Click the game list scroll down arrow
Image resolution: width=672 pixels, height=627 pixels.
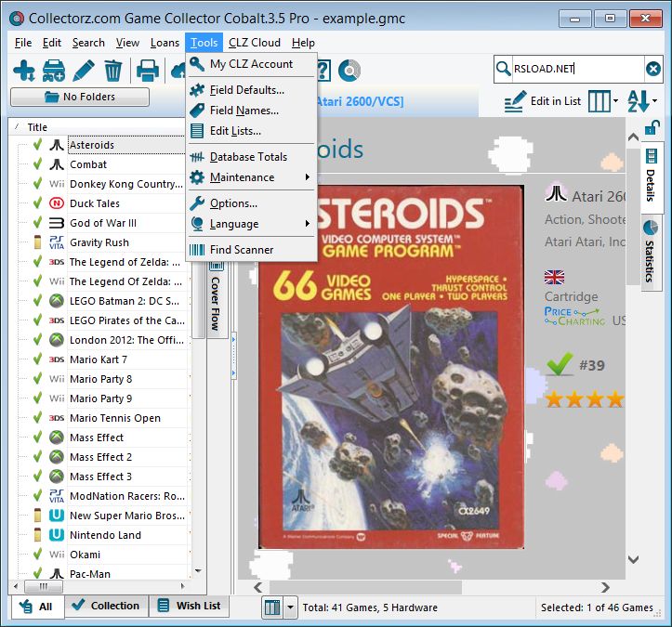pyautogui.click(x=198, y=571)
